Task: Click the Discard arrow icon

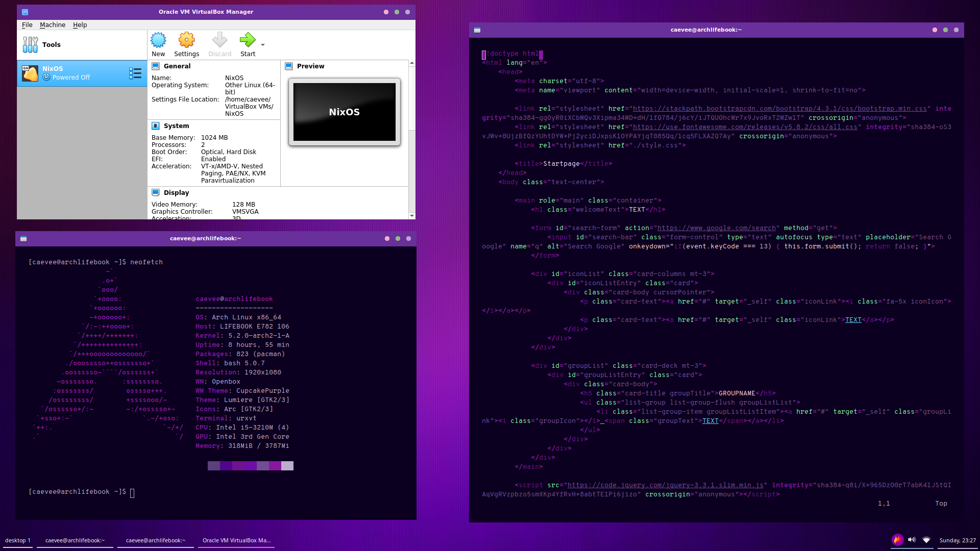Action: point(219,40)
